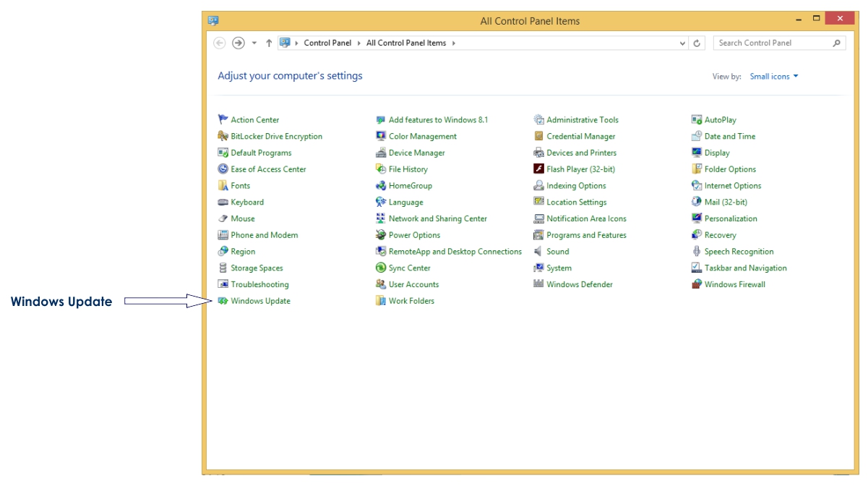The width and height of the screenshot is (868, 502).
Task: Click the search magnifier icon
Action: pyautogui.click(x=837, y=43)
